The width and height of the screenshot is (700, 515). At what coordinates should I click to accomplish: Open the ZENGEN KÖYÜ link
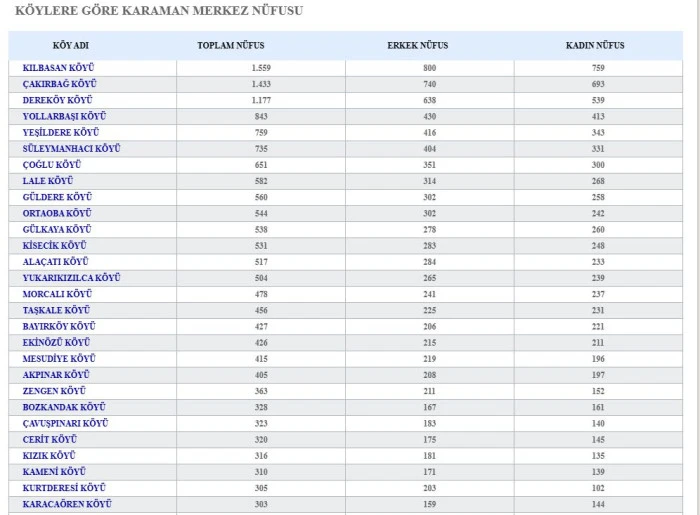point(54,390)
